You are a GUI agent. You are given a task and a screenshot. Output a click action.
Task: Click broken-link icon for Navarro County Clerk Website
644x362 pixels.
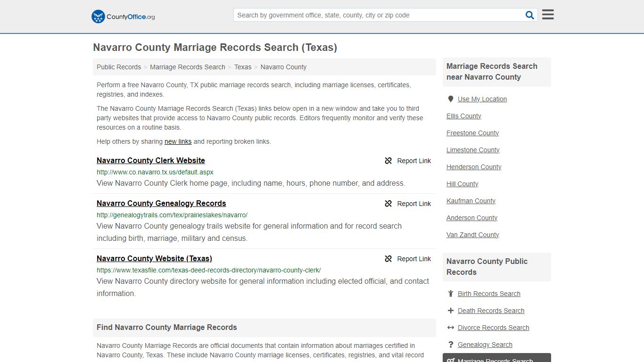coord(388,161)
